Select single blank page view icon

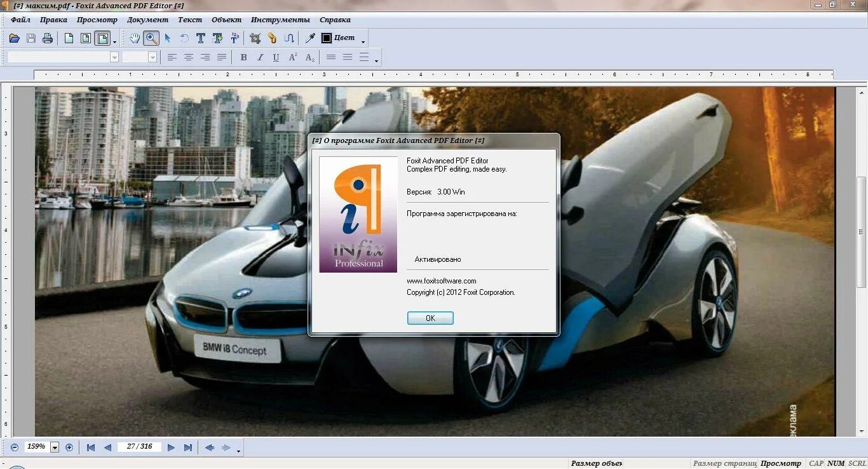(69, 38)
